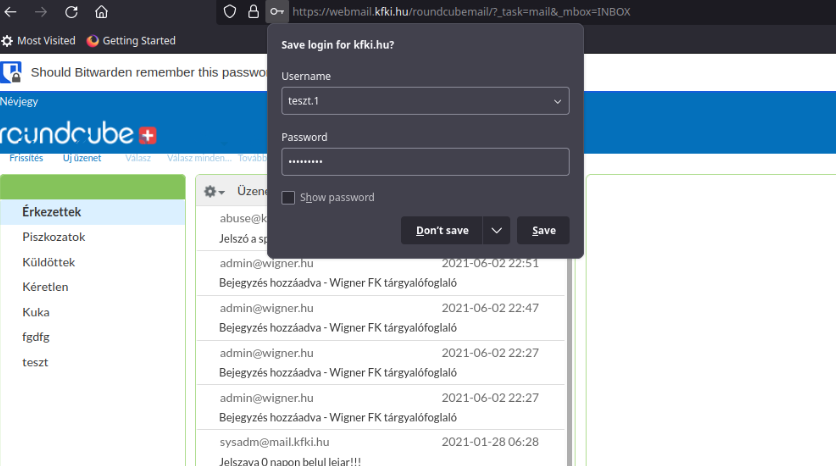This screenshot has height=466, width=836.
Task: Reload the page with the refresh icon
Action: coord(71,12)
